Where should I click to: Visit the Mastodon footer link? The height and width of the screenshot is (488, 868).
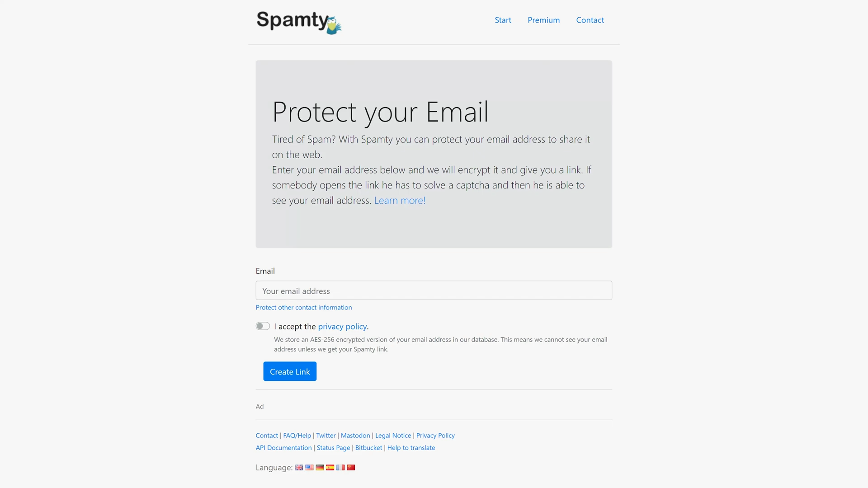pyautogui.click(x=355, y=436)
